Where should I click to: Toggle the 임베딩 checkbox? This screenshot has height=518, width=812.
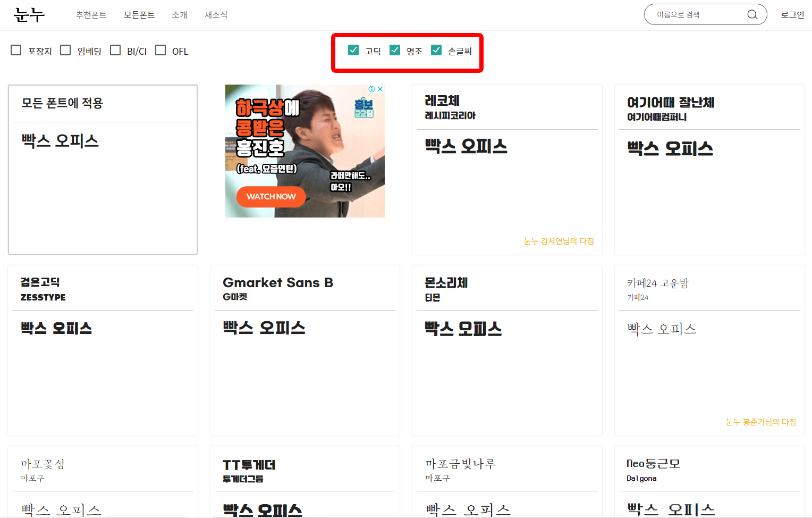(x=65, y=50)
